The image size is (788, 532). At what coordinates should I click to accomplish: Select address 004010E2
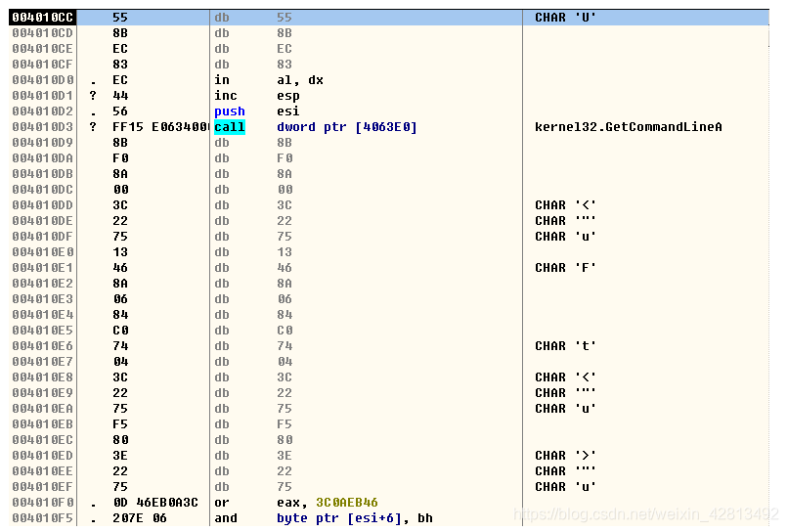pyautogui.click(x=43, y=283)
